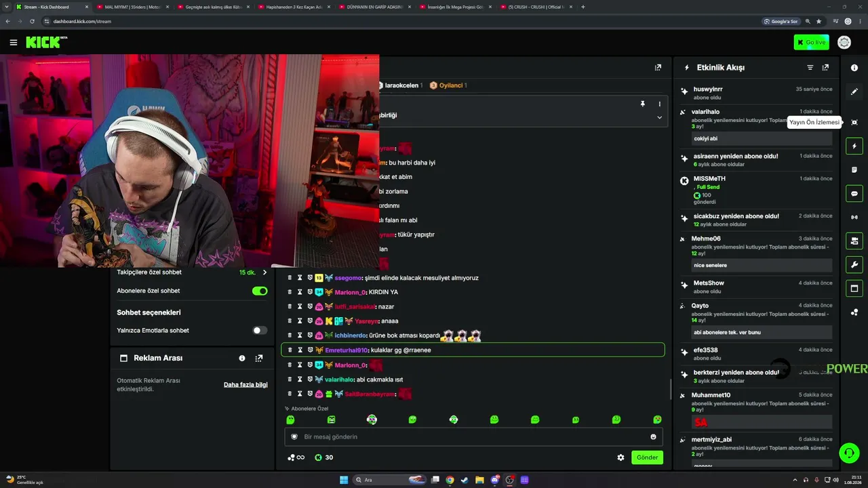The width and height of the screenshot is (868, 488).
Task: Disable Abonelere özel sohbet toggle
Action: [x=260, y=291]
